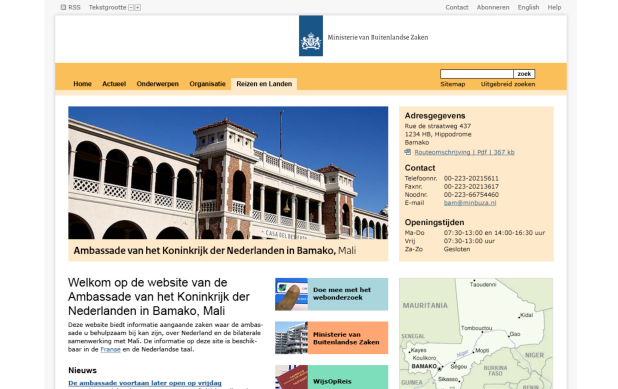Select the fax number 00-223-20213617

pyautogui.click(x=471, y=187)
